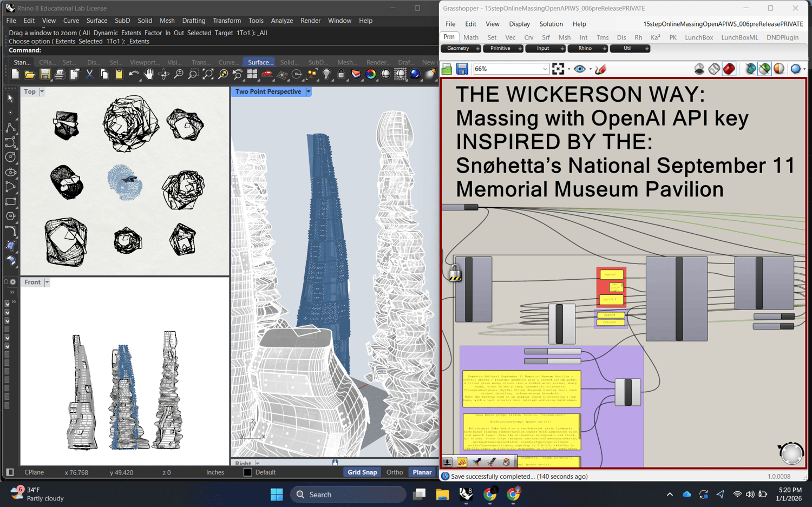Click the Default layer label in status bar
Image resolution: width=812 pixels, height=507 pixels.
tap(265, 472)
